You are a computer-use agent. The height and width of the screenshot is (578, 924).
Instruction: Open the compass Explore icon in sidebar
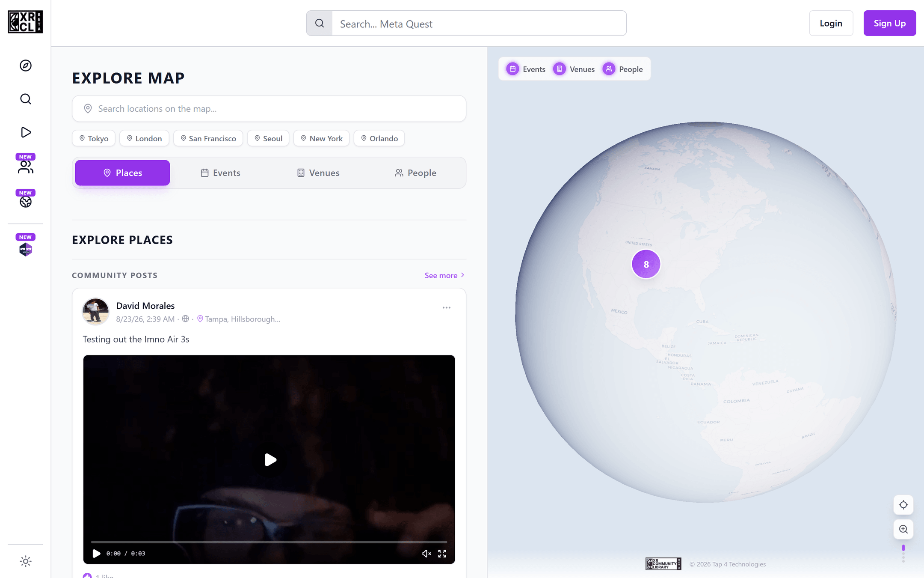pos(26,66)
